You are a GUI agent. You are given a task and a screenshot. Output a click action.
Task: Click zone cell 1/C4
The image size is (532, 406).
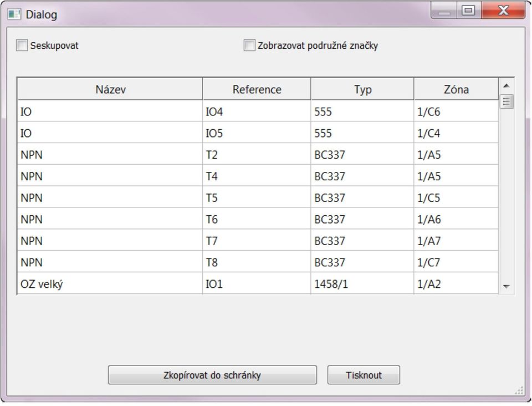[456, 133]
